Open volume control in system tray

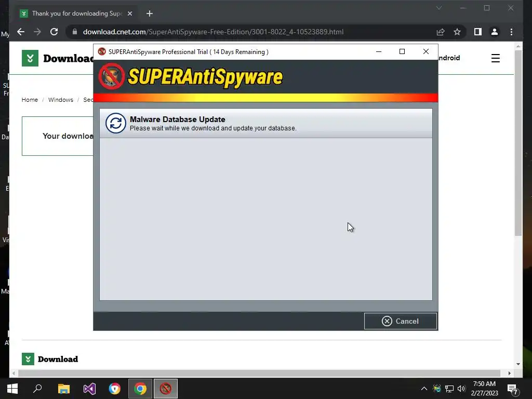click(x=461, y=389)
